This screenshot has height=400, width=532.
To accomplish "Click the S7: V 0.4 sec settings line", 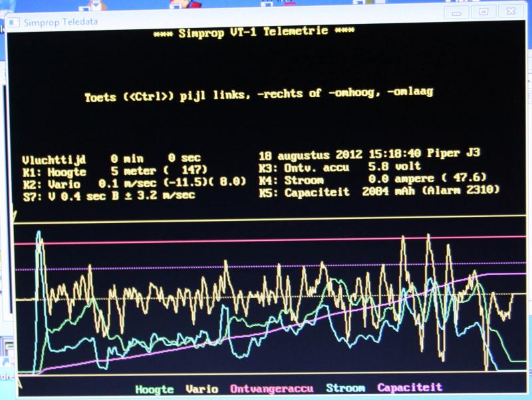I will 109,196.
